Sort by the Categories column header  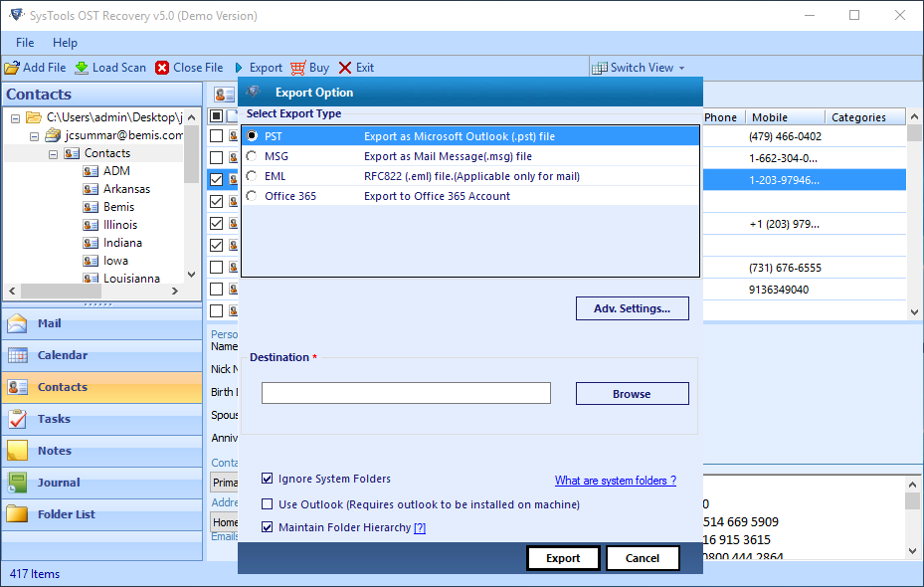(x=864, y=117)
